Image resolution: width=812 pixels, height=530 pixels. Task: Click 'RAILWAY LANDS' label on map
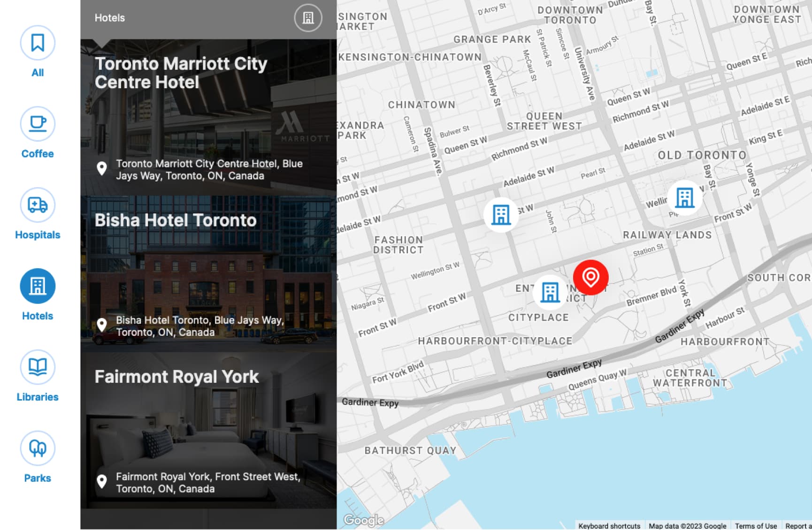667,235
